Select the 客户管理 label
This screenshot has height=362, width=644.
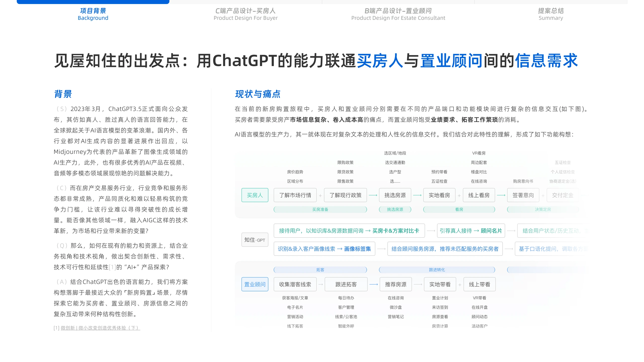[346, 307]
